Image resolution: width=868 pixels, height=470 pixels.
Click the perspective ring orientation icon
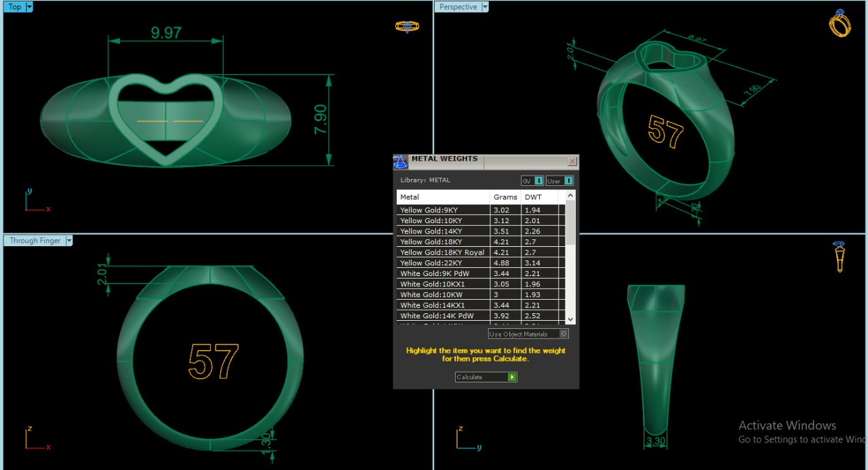click(x=840, y=24)
